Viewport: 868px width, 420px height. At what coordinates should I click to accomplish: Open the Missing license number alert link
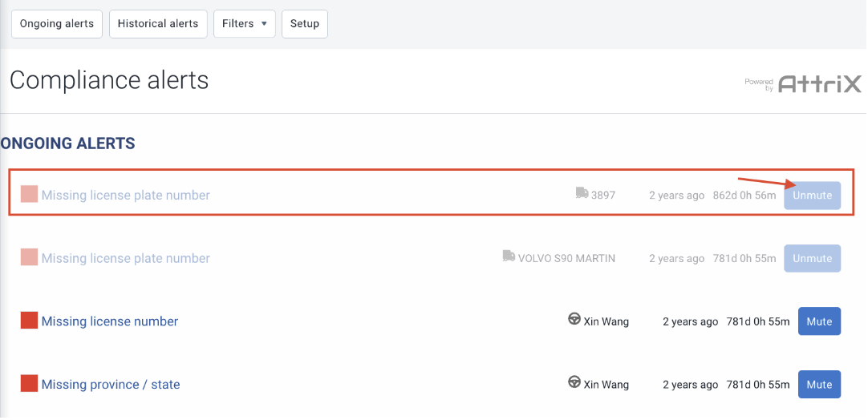[x=110, y=321]
